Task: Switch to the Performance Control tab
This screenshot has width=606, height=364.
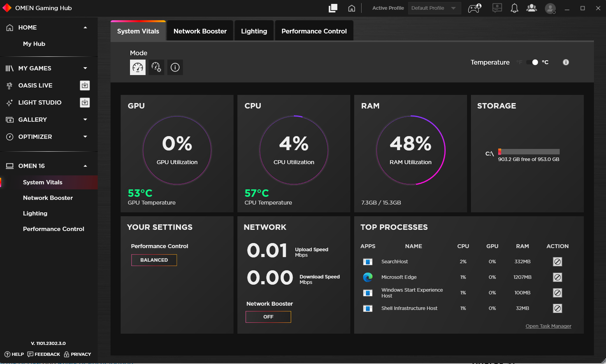Action: [314, 30]
